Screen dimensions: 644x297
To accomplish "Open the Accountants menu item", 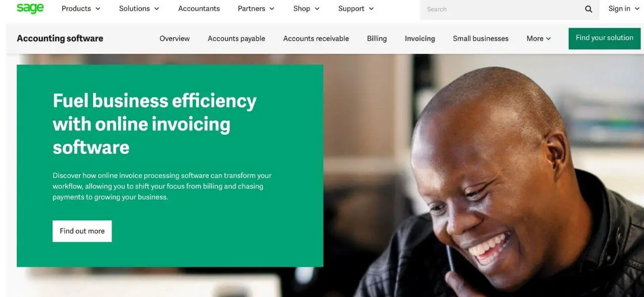I will [x=199, y=8].
